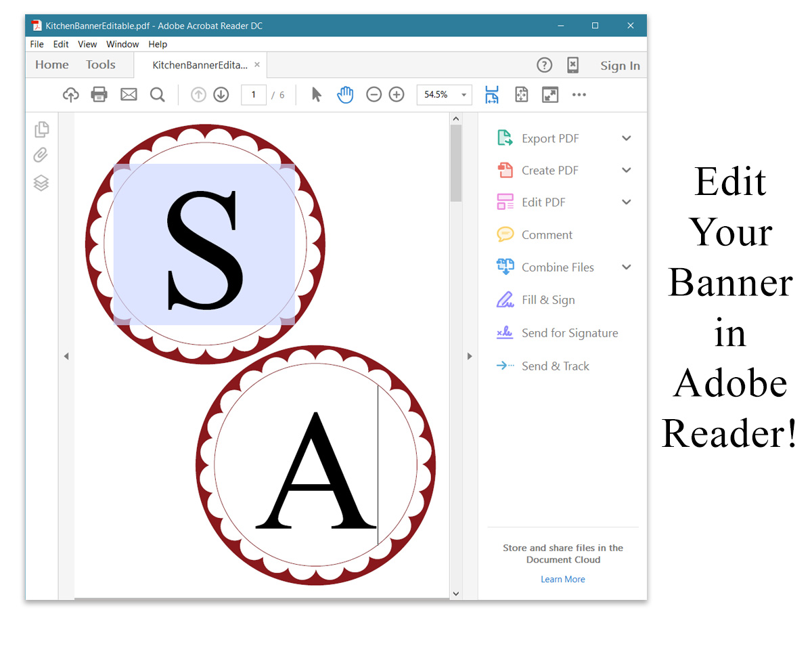
Task: Open the Help menu
Action: click(x=158, y=44)
